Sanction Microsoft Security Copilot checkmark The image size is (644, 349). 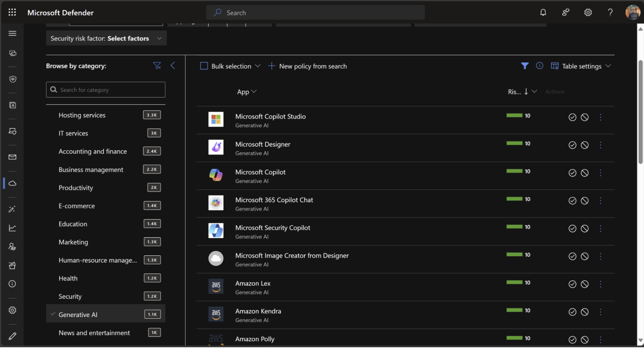(x=572, y=229)
